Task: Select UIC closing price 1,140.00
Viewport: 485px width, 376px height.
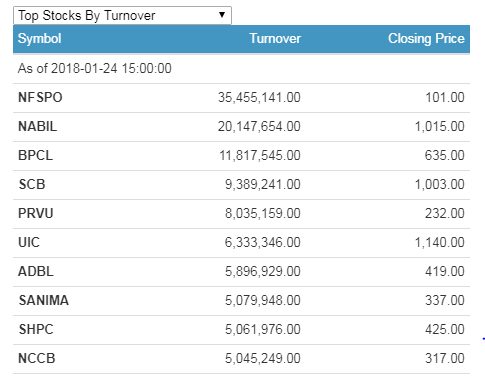Action: [440, 242]
